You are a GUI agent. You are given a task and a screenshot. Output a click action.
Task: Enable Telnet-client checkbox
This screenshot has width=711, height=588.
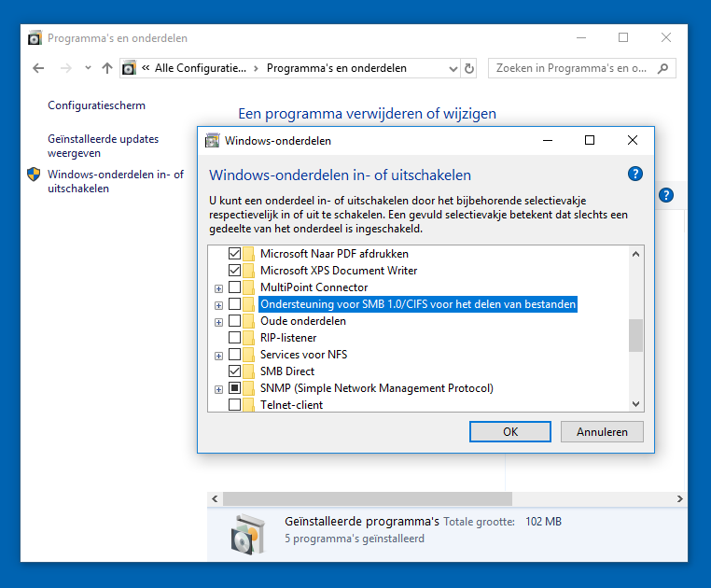click(234, 405)
